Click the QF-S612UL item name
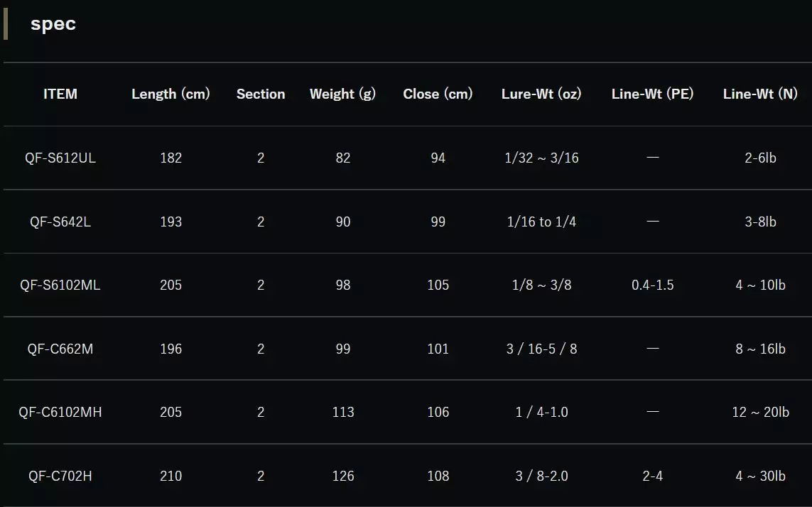Image resolution: width=812 pixels, height=507 pixels. pos(60,158)
